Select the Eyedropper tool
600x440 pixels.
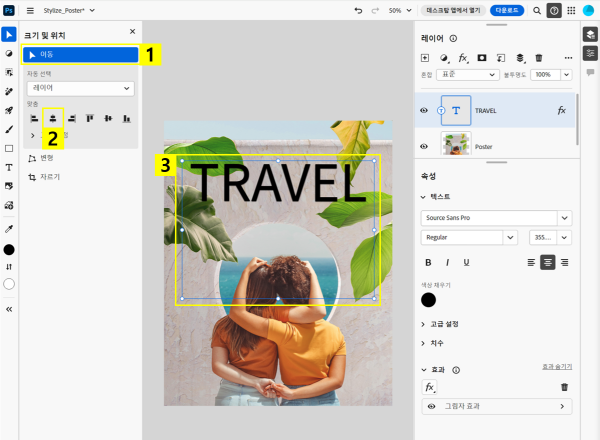tap(9, 229)
